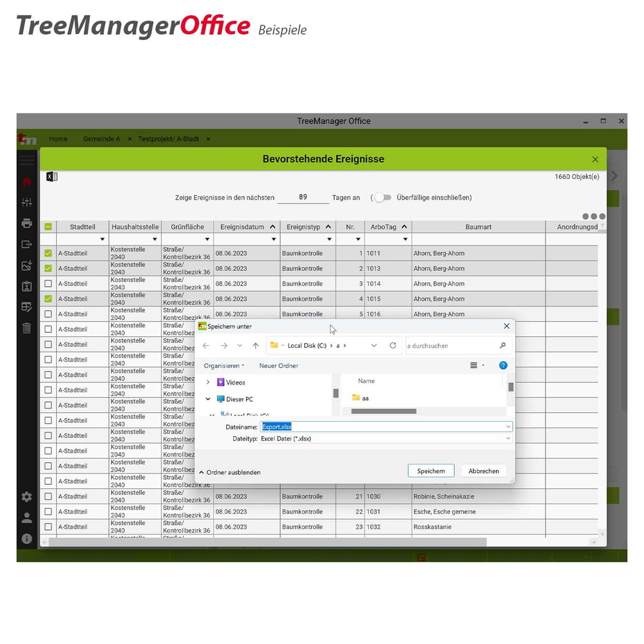
Task: Open settings gear in left sidebar
Action: click(x=26, y=497)
